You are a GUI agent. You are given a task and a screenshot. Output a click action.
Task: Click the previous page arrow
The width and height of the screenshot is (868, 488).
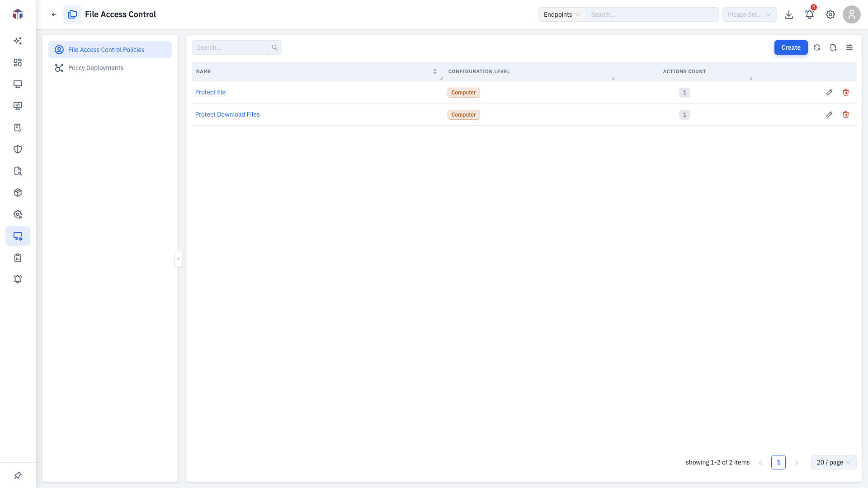tap(760, 462)
